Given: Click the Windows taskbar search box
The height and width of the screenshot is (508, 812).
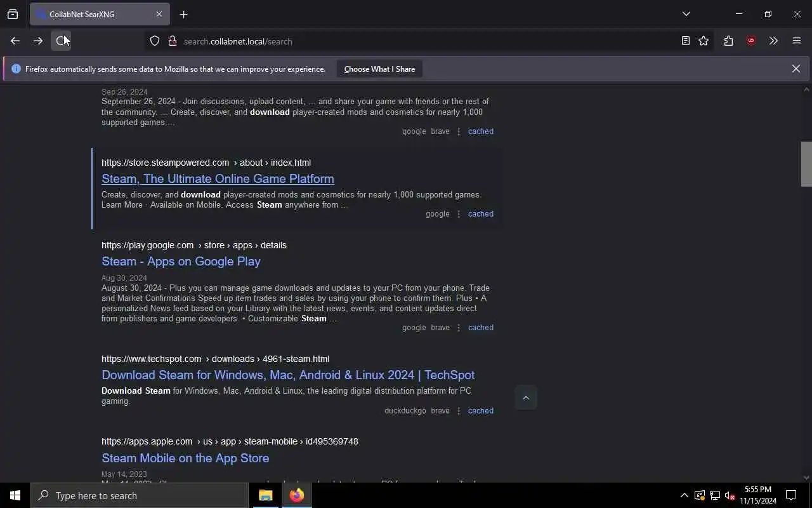Looking at the screenshot, I should tap(140, 495).
